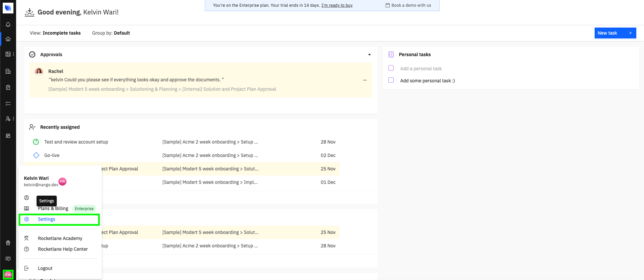Click the Approvals checkmark badge icon

coord(32,54)
